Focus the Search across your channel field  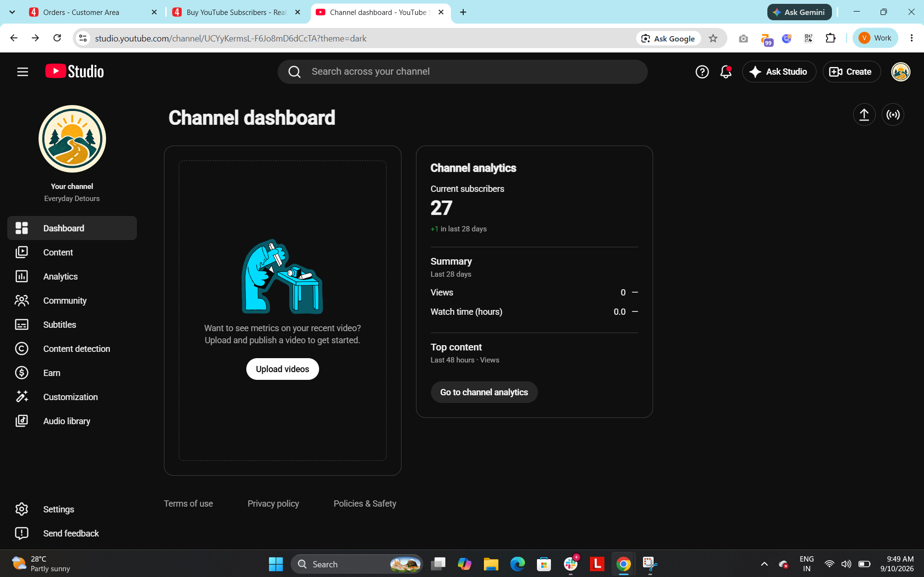tap(462, 72)
